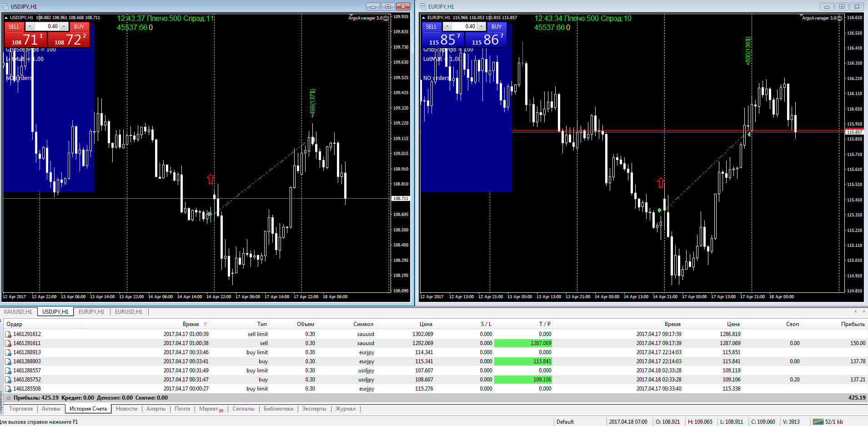The width and height of the screenshot is (868, 426).
Task: Open the Эксперты terminal tab
Action: tap(315, 409)
